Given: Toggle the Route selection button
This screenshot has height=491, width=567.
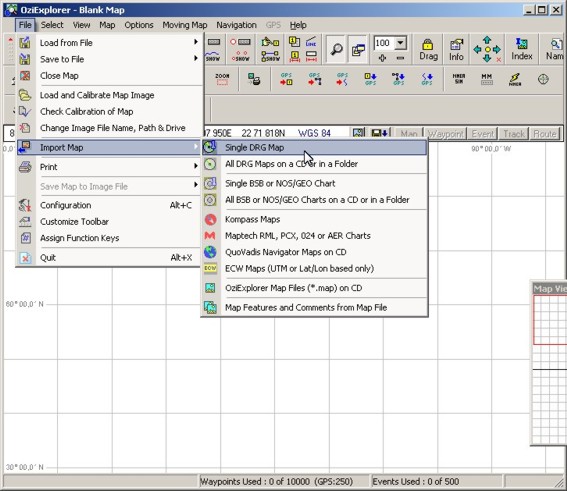Looking at the screenshot, I should point(545,134).
